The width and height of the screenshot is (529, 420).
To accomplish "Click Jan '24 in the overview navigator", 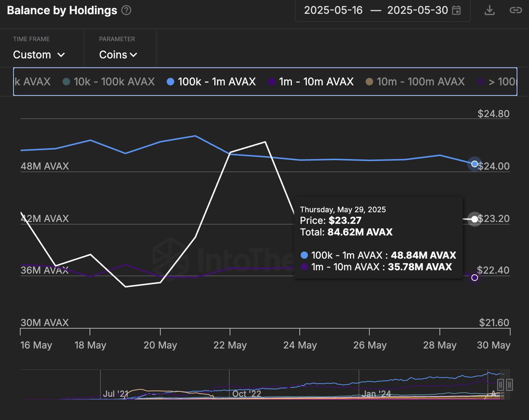I will pyautogui.click(x=376, y=394).
